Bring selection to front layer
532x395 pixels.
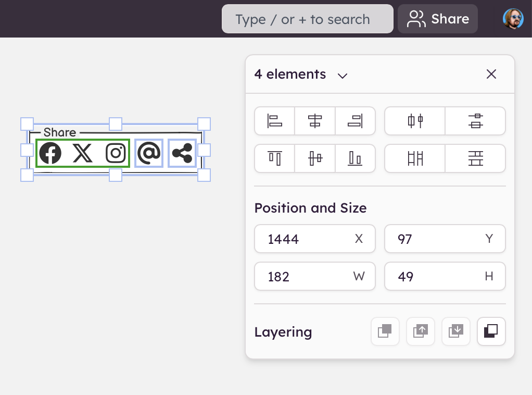tap(385, 331)
